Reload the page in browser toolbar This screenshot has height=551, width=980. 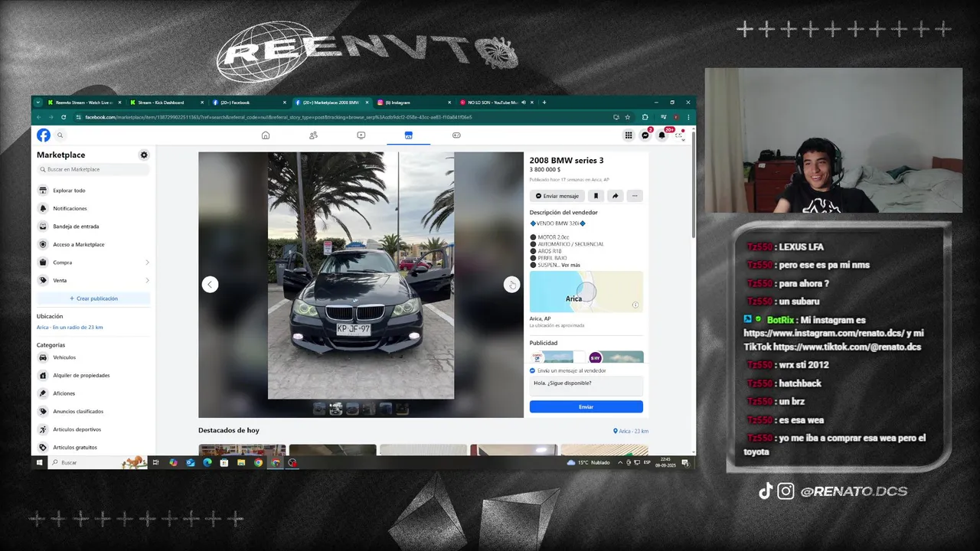click(x=64, y=117)
